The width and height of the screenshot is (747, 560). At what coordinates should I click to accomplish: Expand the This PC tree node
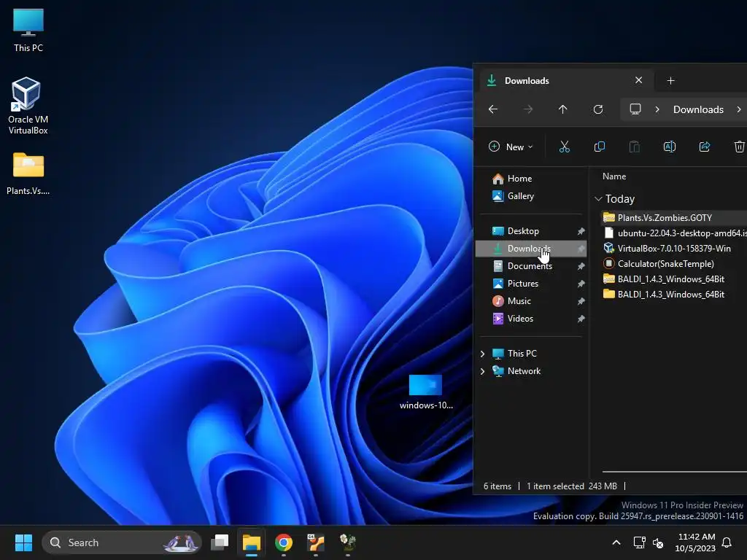coord(482,354)
